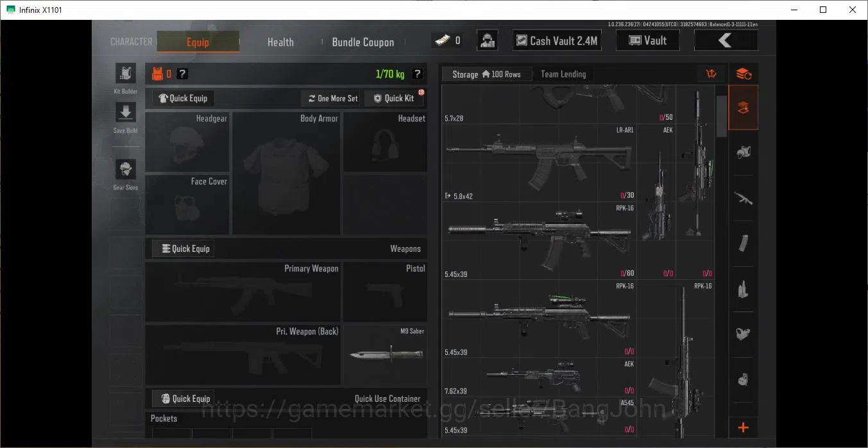The width and height of the screenshot is (868, 448).
Task: Select the Primary Weapon slot
Action: click(243, 292)
